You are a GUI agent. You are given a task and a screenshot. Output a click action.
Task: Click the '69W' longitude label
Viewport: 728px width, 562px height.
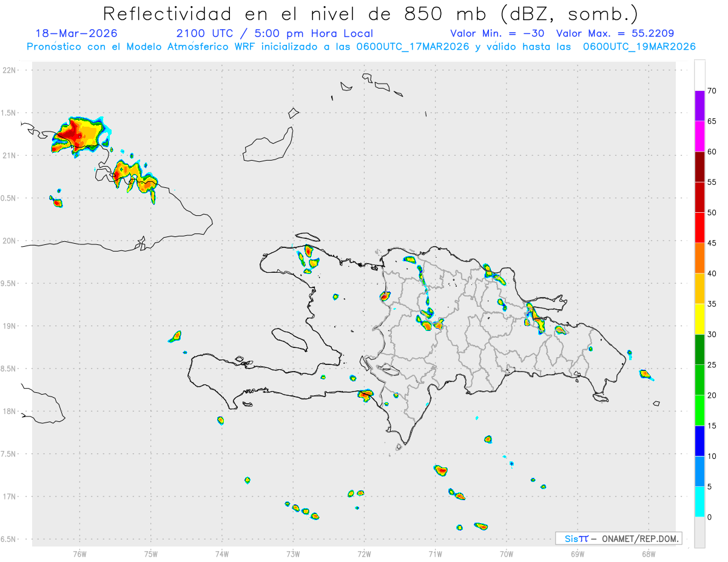[x=578, y=554]
